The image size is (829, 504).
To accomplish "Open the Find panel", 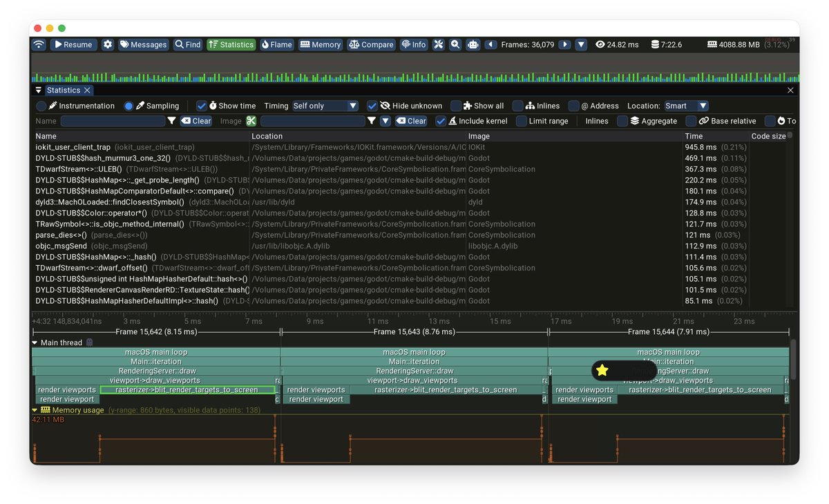I will pos(187,44).
